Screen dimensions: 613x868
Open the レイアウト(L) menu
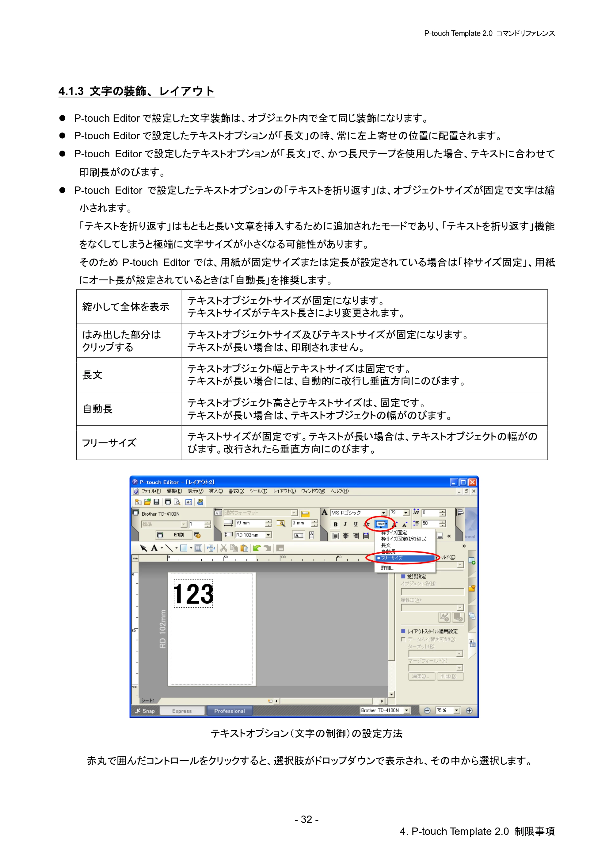coord(284,491)
